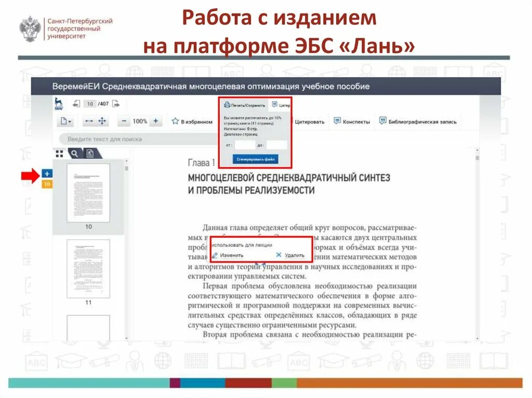This screenshot has height=398, width=532.
Task: Open orange bookmark labeled 10
Action: (x=47, y=184)
